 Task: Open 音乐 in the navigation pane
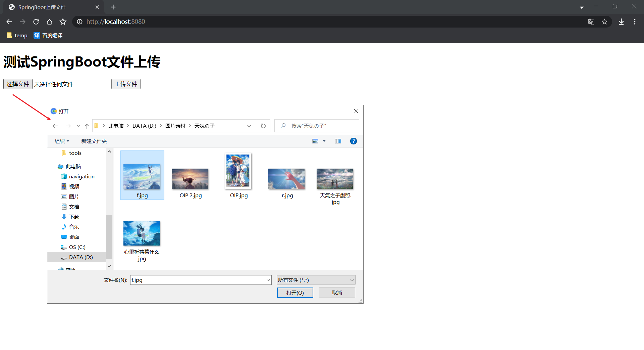click(x=74, y=227)
